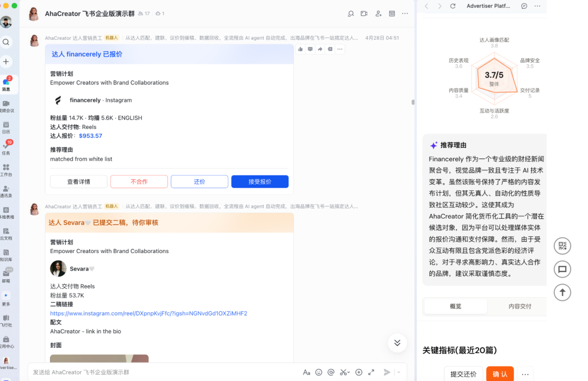Click the blue 接受报价 button

260,181
